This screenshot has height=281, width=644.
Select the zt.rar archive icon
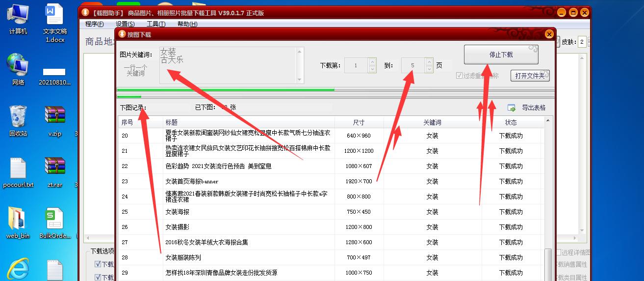click(x=55, y=172)
